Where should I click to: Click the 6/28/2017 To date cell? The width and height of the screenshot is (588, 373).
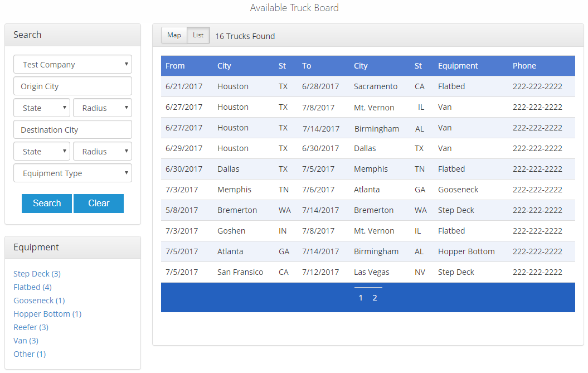point(320,86)
